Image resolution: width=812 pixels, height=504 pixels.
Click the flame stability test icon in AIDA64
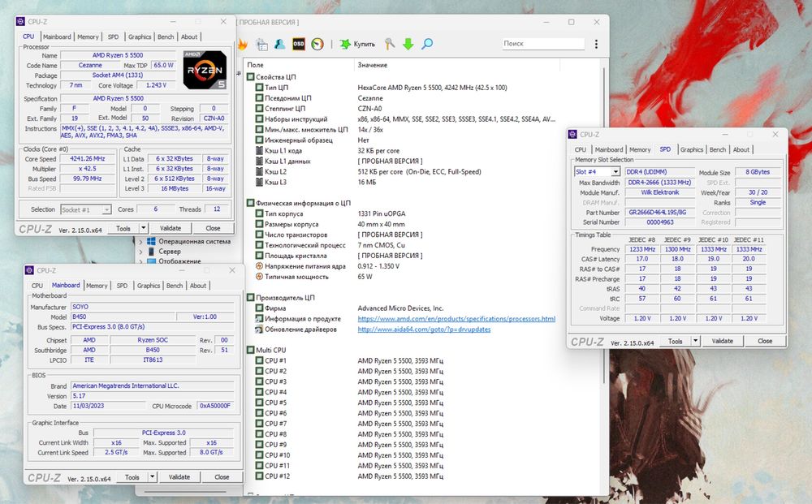coord(242,44)
